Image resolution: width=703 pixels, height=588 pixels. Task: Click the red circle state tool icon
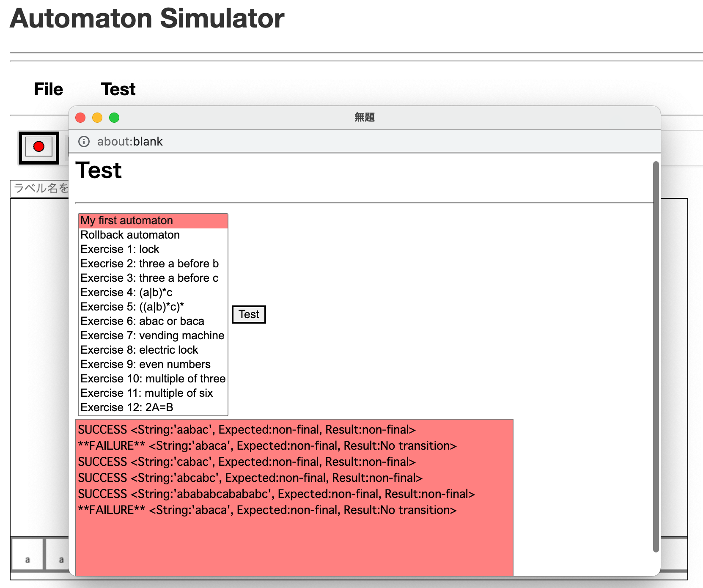point(38,147)
